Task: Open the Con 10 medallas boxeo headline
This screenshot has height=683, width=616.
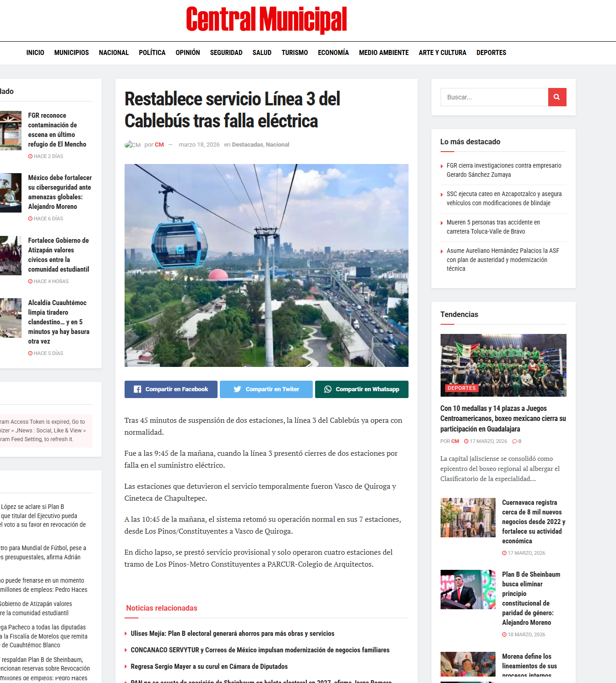Action: (503, 419)
